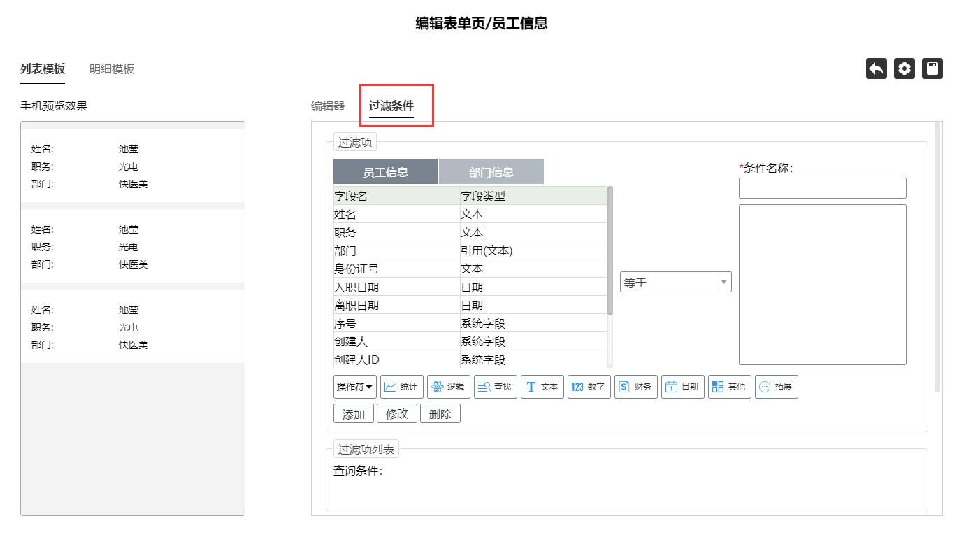
Task: Expand the 操作符 dropdown
Action: [355, 387]
